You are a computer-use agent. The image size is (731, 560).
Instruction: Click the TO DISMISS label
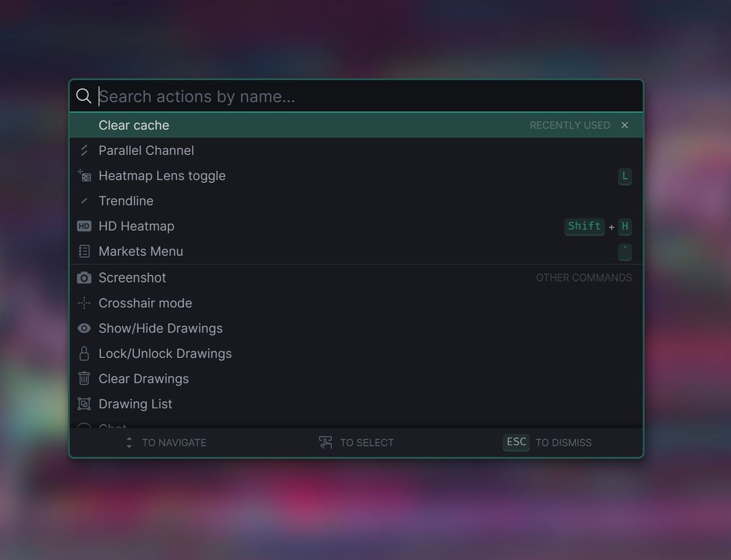[x=563, y=443]
